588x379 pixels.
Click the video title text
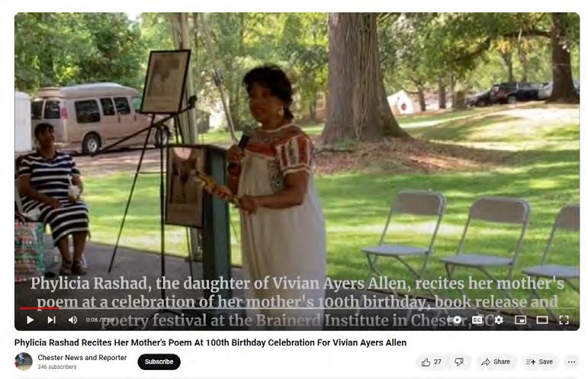pos(210,342)
